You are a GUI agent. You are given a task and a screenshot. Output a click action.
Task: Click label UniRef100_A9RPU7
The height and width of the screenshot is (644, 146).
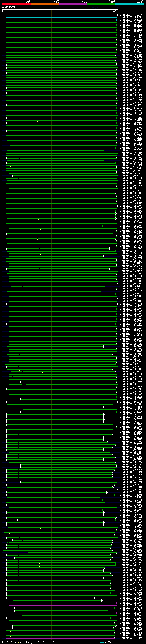pos(131,55)
